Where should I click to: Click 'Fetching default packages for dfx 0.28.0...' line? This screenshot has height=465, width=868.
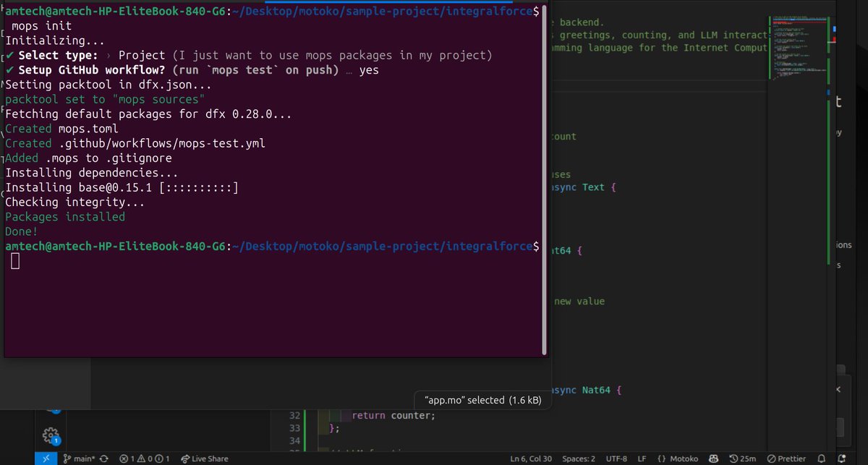click(x=148, y=114)
